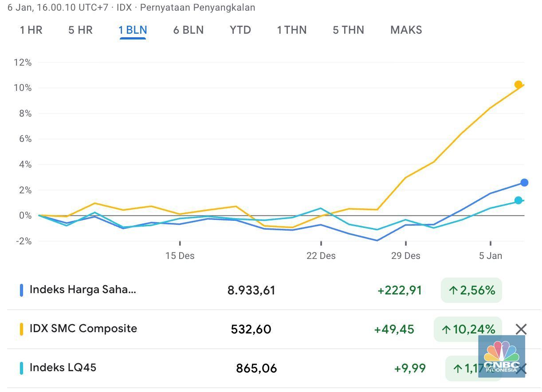Show the YTD chart range
Image resolution: width=542 pixels, height=392 pixels.
click(240, 30)
